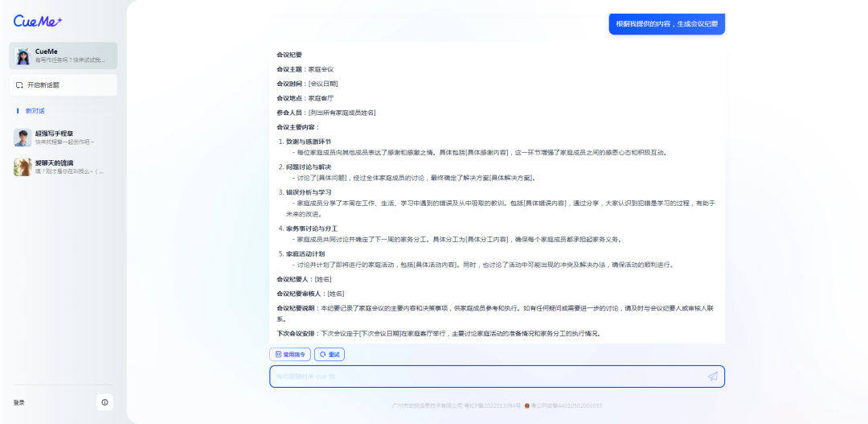Click the 下次会议安排 paragraph

(439, 334)
